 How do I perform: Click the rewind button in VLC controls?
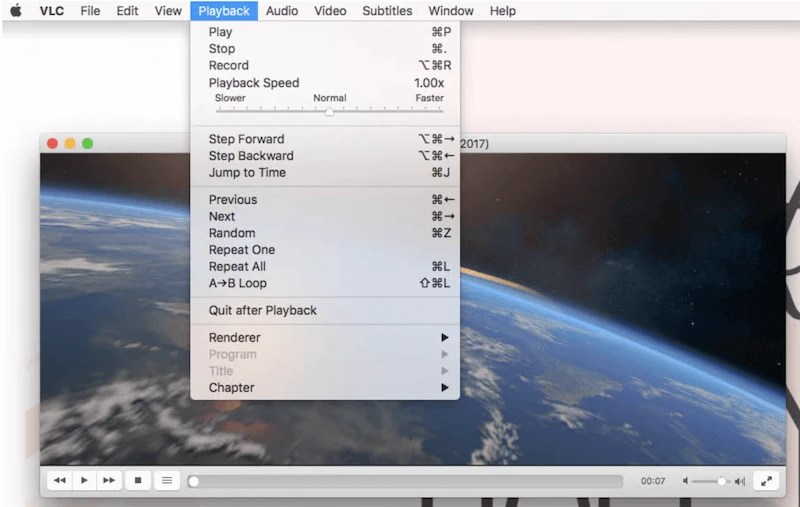point(60,480)
